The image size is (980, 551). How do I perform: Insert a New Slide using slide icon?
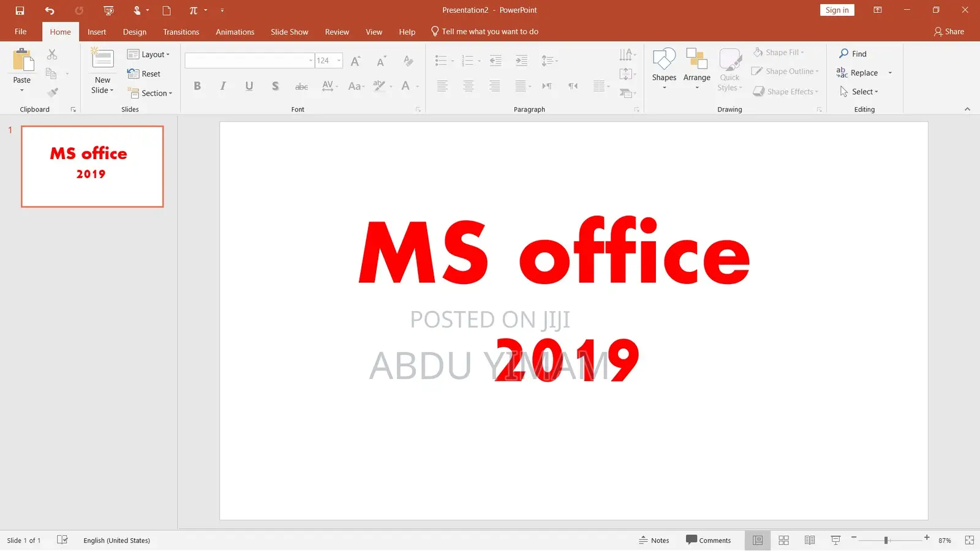click(x=102, y=59)
